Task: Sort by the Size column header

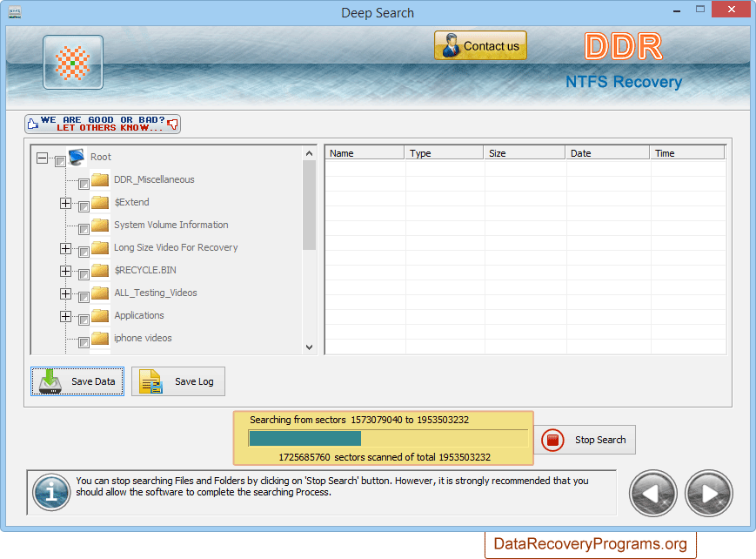Action: (525, 153)
